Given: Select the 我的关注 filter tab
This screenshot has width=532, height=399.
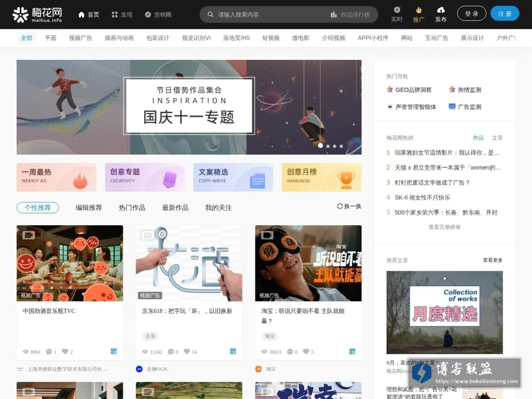Looking at the screenshot, I should click(219, 207).
